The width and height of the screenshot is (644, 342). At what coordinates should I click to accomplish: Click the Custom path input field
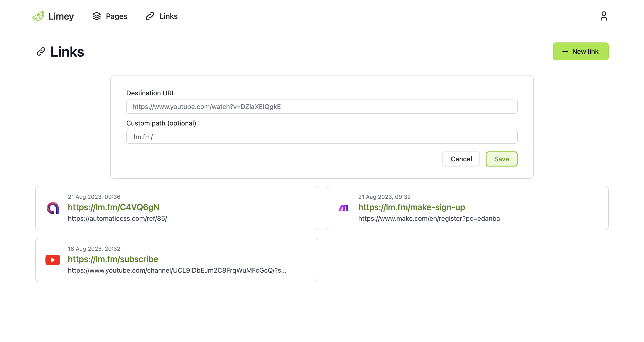(x=322, y=137)
